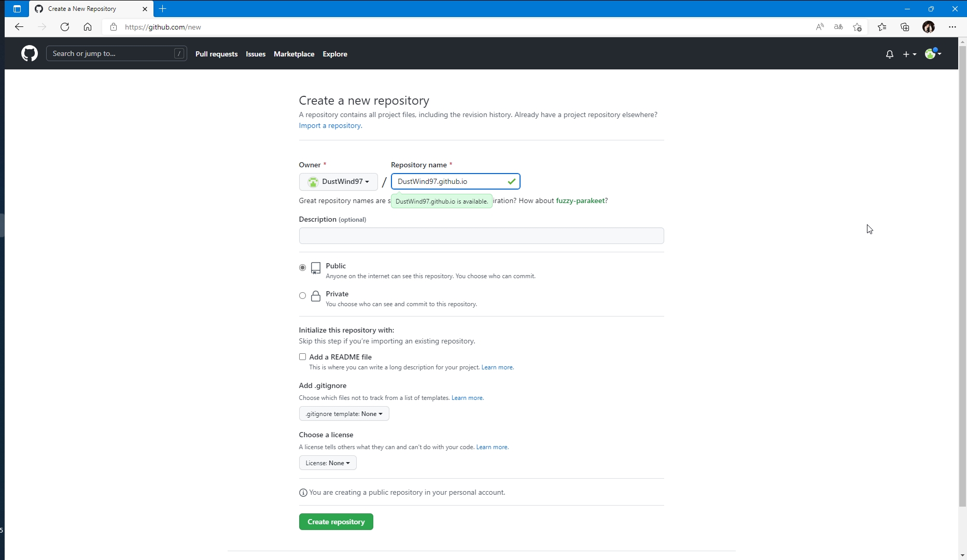Click the browser home icon
The width and height of the screenshot is (967, 560).
[88, 27]
